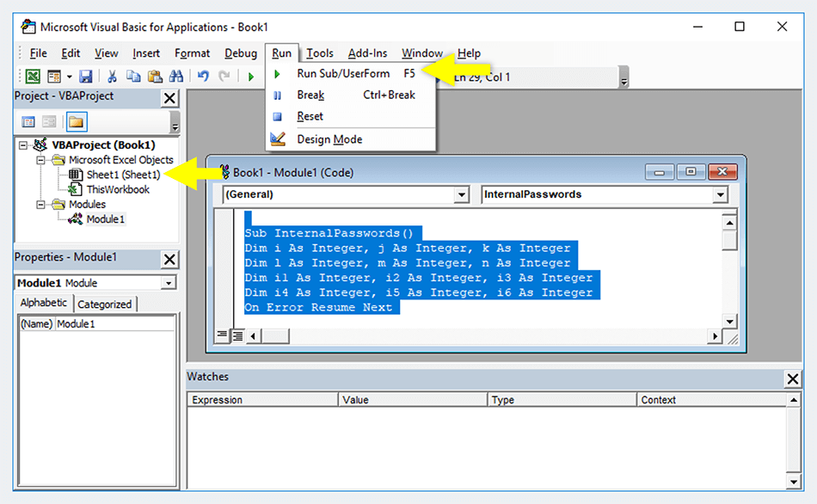Choose Reset in the Run menu

tap(350, 116)
